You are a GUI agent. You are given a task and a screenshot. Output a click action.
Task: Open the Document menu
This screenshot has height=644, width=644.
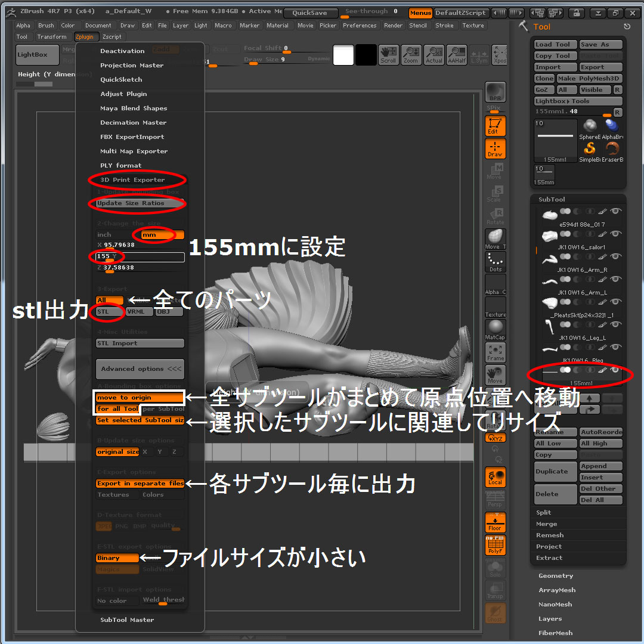[98, 26]
